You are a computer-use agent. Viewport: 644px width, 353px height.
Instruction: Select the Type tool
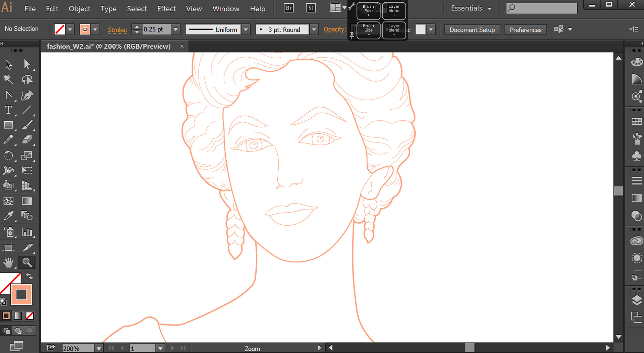[8, 110]
